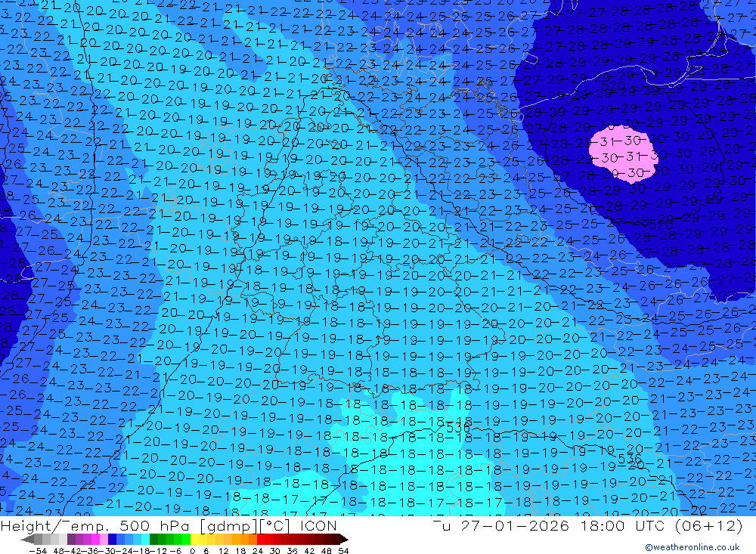The image size is (756, 554).
Task: Pick the bright yellow legend swatch at 0
Action: pos(195,539)
